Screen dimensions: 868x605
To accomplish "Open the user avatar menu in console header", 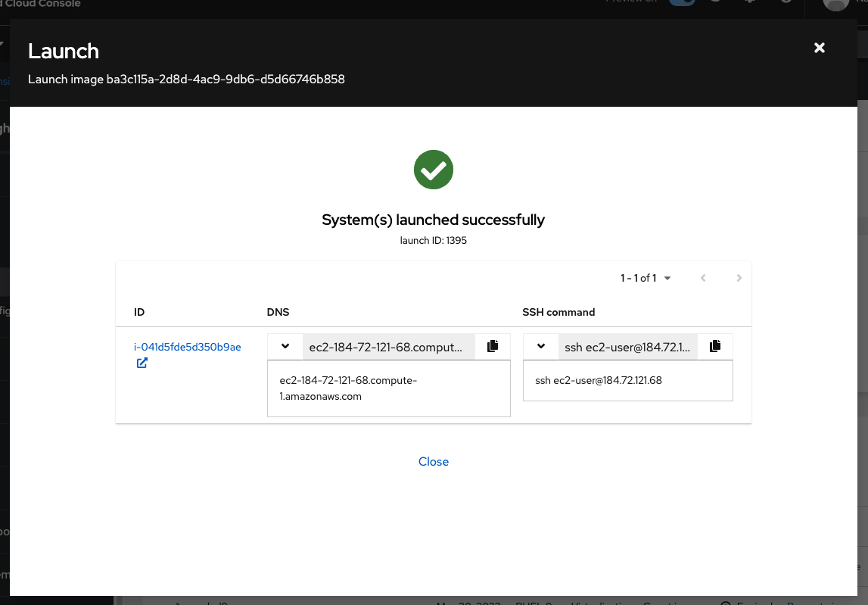I will click(836, 3).
